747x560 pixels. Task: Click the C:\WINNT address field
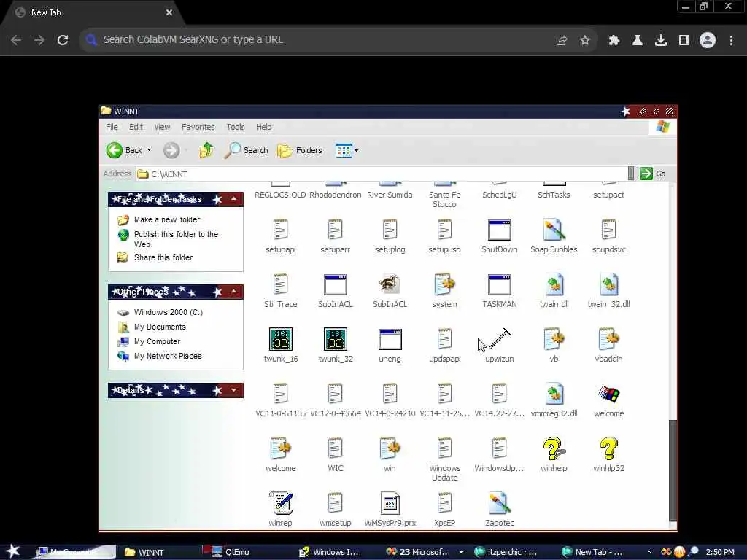[x=381, y=174]
